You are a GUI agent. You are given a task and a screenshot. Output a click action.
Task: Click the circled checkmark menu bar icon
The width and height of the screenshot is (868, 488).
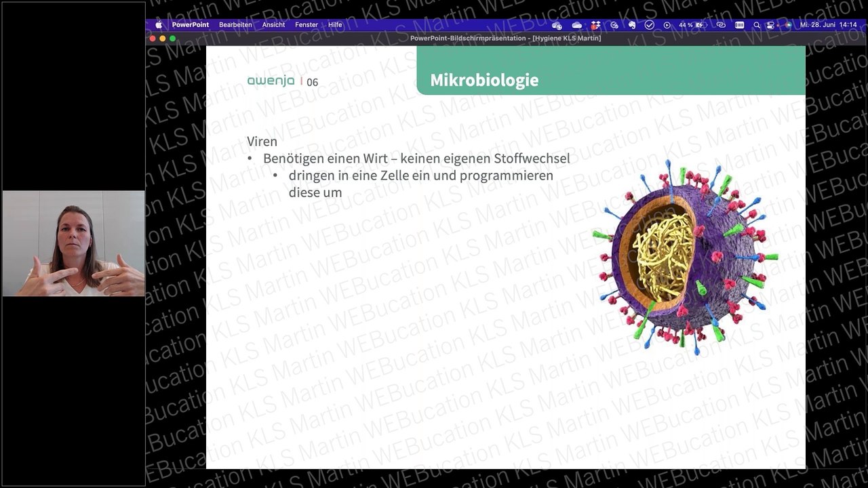tap(650, 25)
